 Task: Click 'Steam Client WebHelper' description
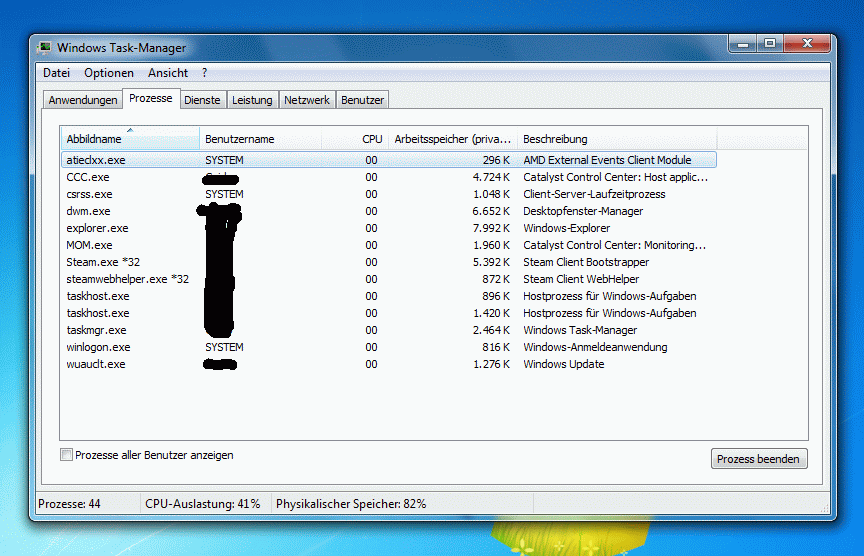581,279
